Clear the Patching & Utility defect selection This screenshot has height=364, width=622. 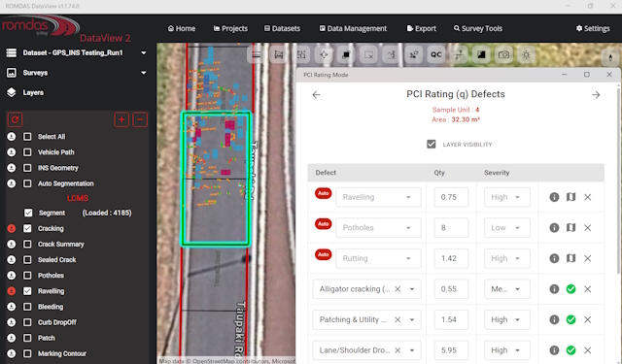click(x=397, y=319)
